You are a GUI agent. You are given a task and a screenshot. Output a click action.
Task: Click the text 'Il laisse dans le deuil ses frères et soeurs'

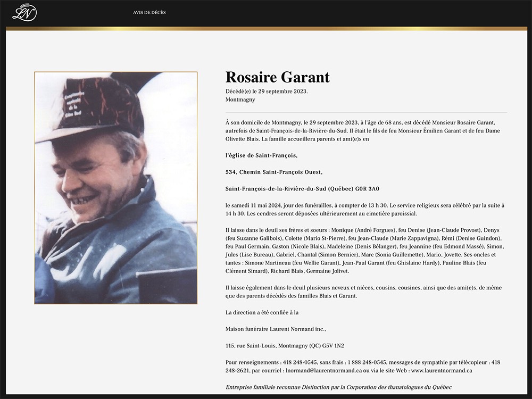pyautogui.click(x=277, y=230)
